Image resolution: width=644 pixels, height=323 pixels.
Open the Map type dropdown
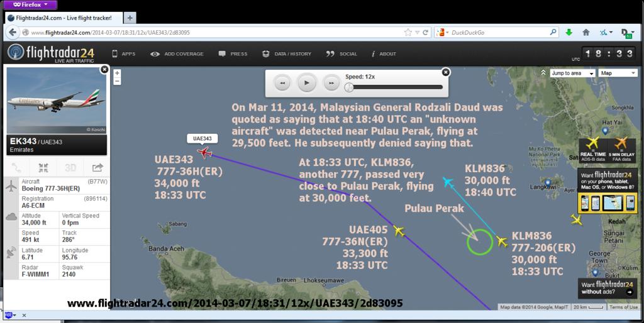[618, 73]
